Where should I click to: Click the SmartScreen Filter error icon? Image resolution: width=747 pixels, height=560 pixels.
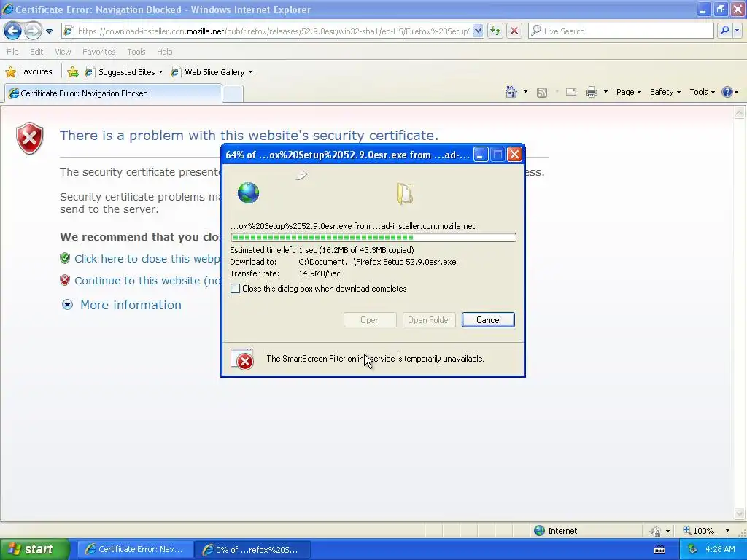pyautogui.click(x=242, y=359)
